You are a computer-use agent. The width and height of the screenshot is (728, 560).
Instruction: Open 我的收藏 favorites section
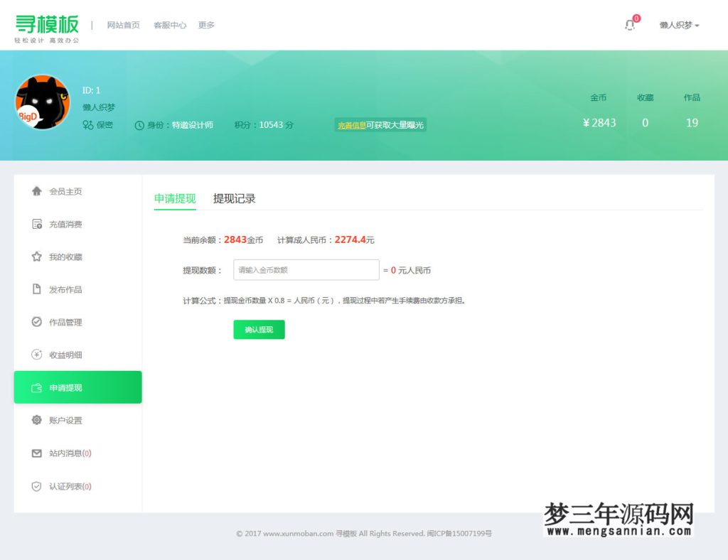point(65,257)
